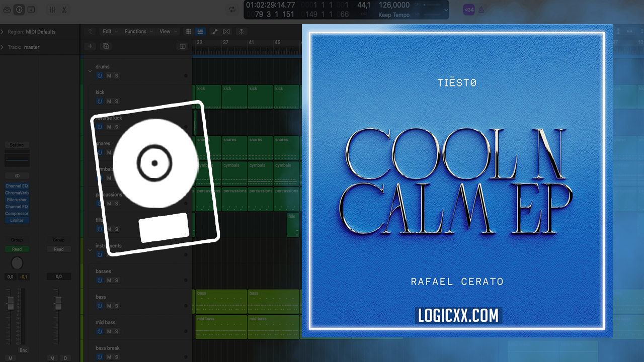Click the catch-up arrow in tracks toolbar

(x=90, y=31)
